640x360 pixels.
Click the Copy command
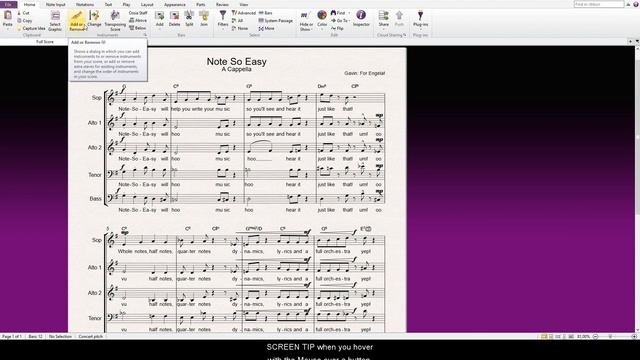(24, 20)
